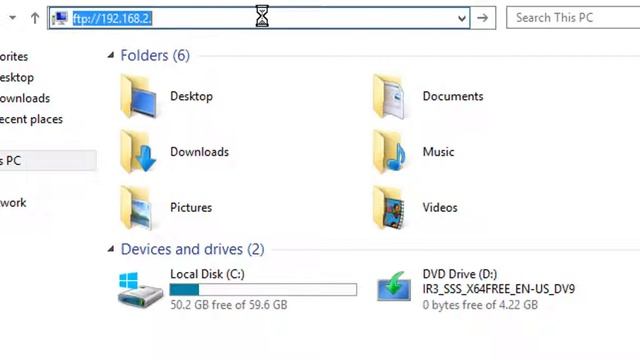The height and width of the screenshot is (360, 640).
Task: Select the Local Disk (C:) drive icon
Action: click(140, 289)
